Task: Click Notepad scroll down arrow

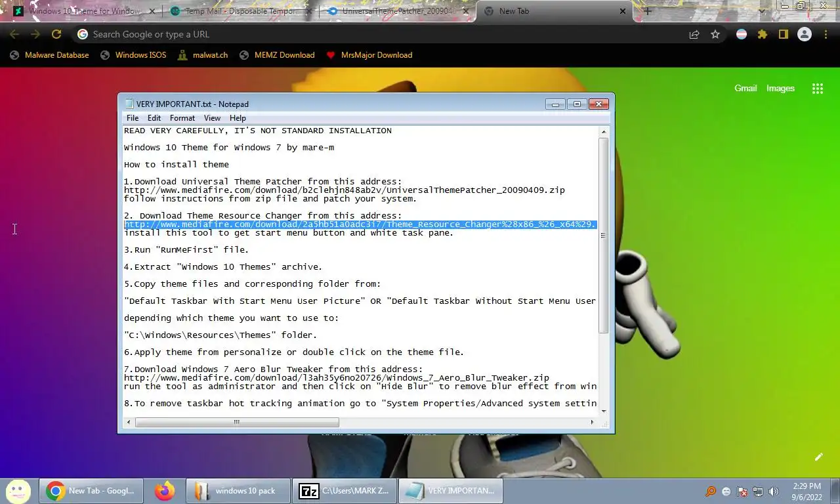Action: pyautogui.click(x=604, y=411)
